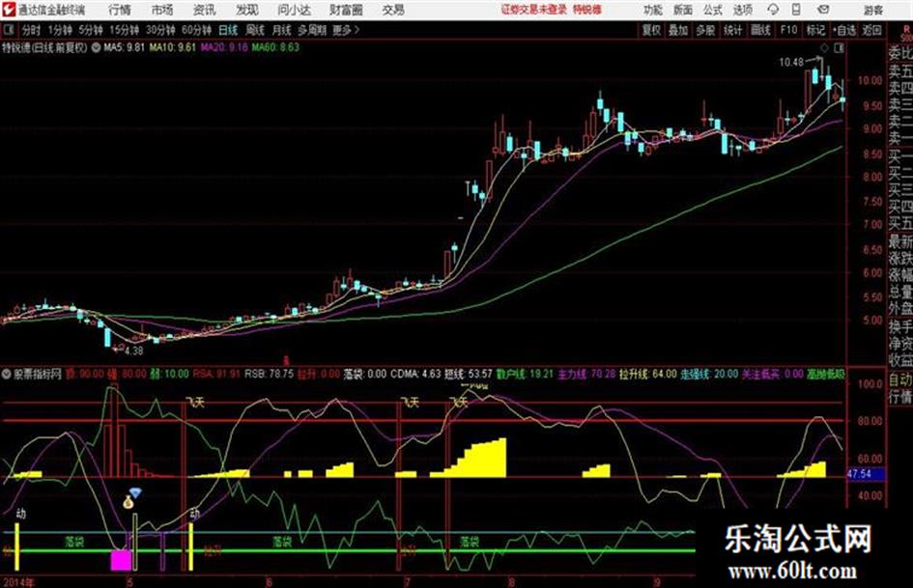Click the 通达信 app logo icon
The height and width of the screenshot is (588, 913).
[x=9, y=10]
